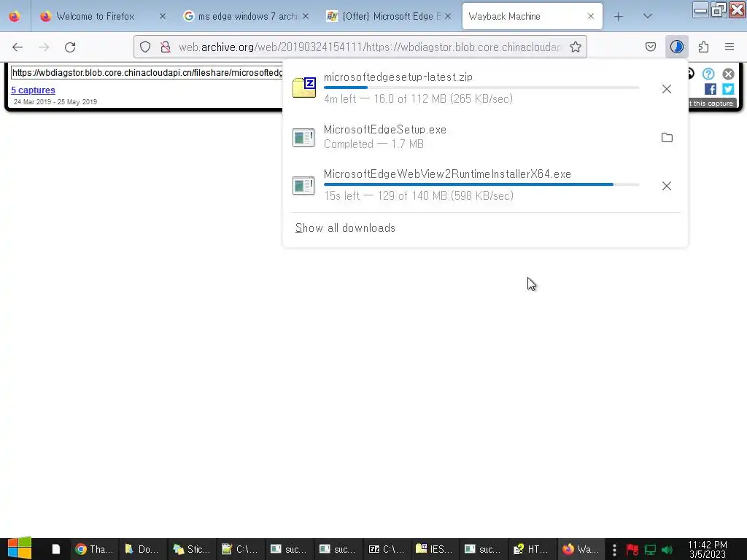This screenshot has width=747, height=560.
Task: Close the [Offer] Microsoft Edge tab
Action: (447, 16)
